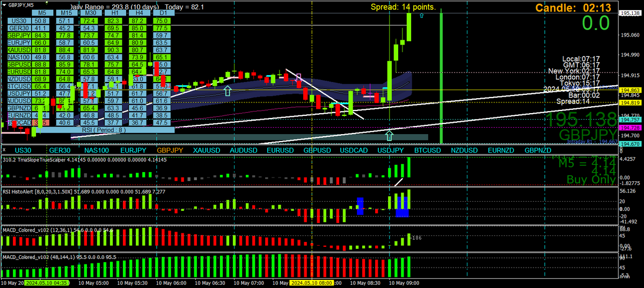Switch chart to GER30 in the symbol bar
The width and height of the screenshot is (644, 288).
point(59,151)
